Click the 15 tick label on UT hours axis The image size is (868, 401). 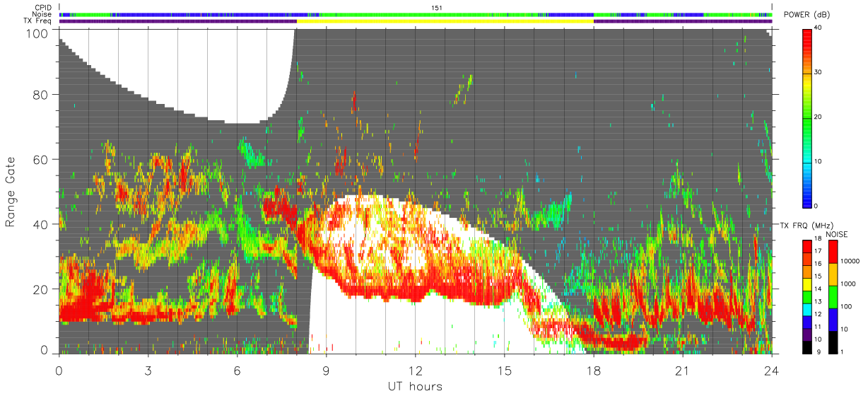[505, 371]
